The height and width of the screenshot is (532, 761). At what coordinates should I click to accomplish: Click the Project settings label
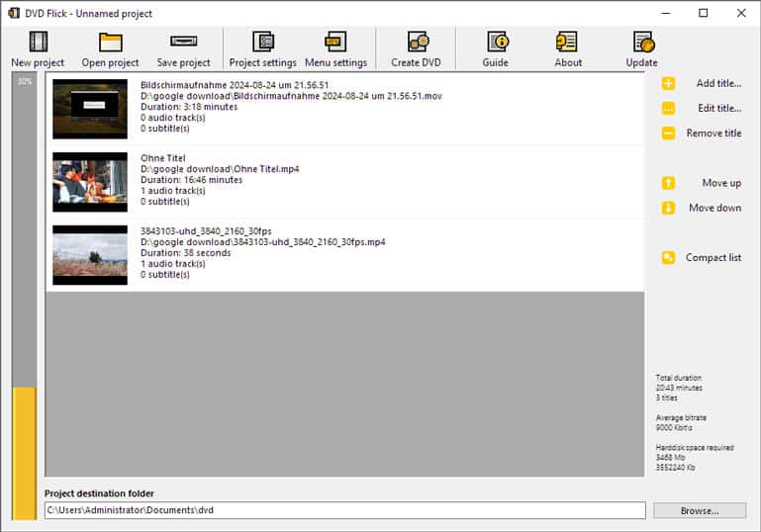[262, 62]
